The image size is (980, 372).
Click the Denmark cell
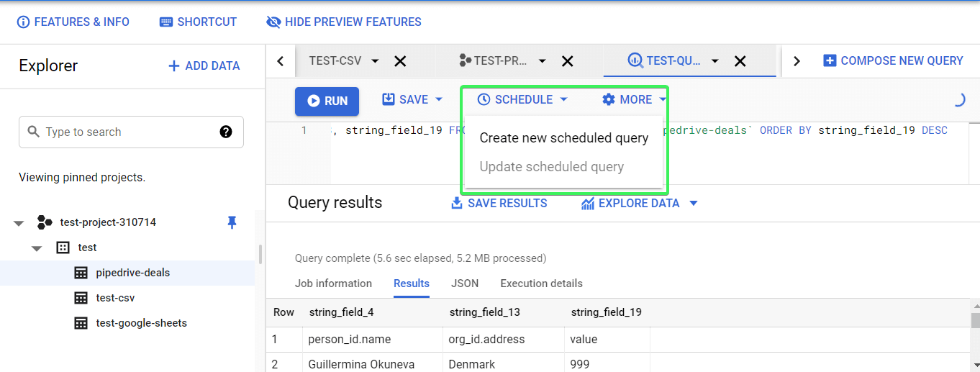click(x=504, y=363)
